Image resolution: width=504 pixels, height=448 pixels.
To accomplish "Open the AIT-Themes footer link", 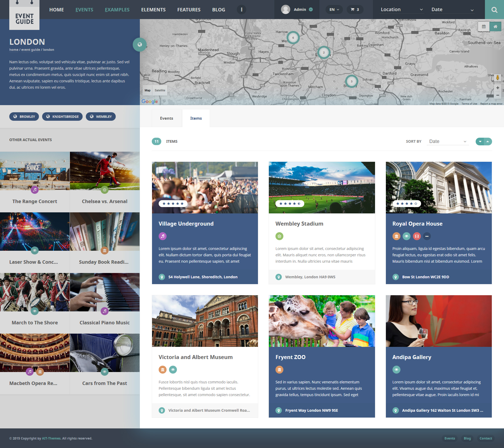I will tap(51, 438).
